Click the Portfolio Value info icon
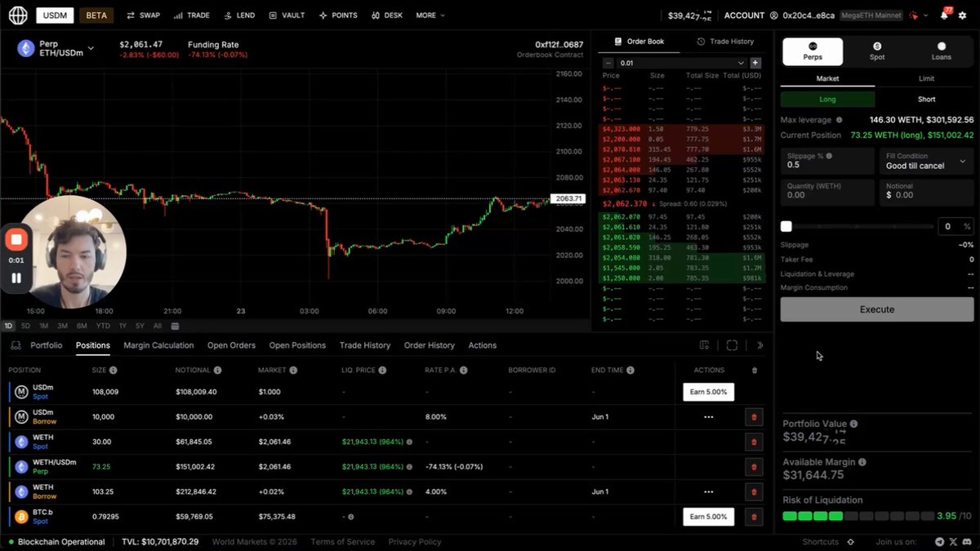The width and height of the screenshot is (980, 551). point(853,424)
